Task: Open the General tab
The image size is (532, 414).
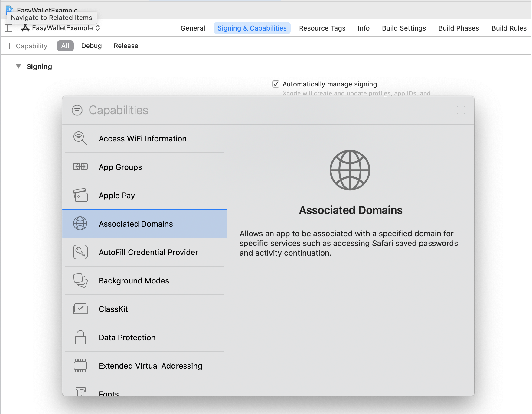Action: coord(193,28)
